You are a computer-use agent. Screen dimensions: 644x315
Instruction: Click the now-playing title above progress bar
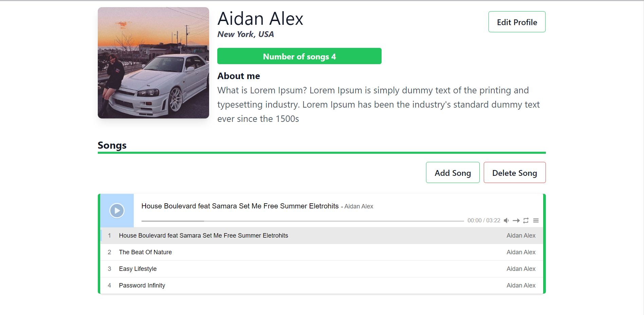click(240, 206)
